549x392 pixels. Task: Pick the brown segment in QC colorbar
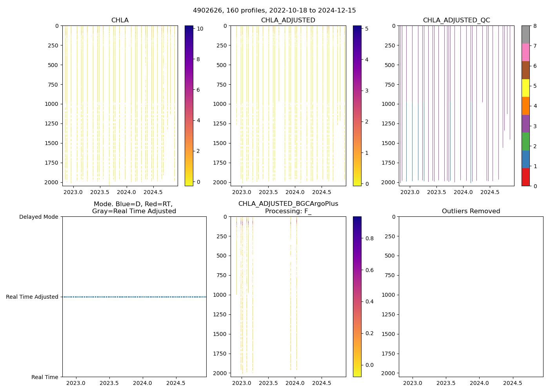click(x=525, y=70)
